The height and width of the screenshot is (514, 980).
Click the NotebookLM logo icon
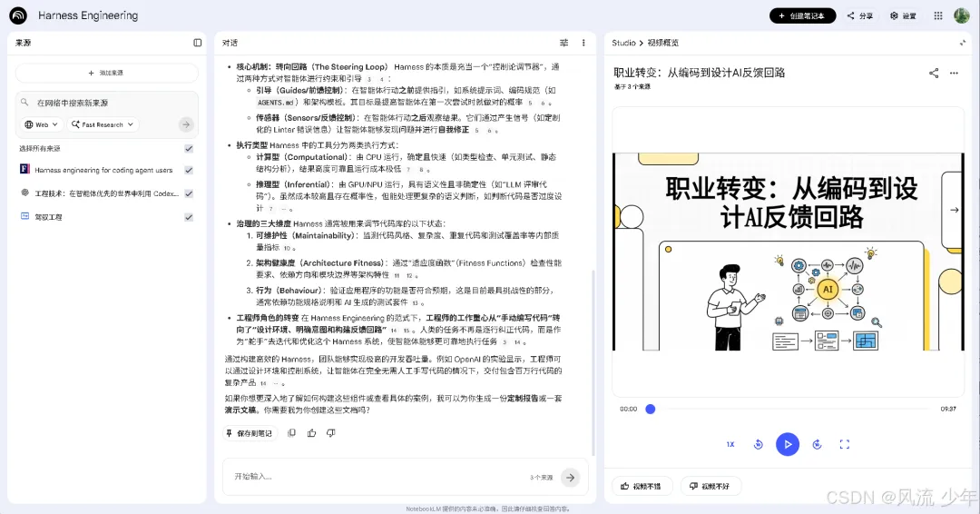[18, 15]
